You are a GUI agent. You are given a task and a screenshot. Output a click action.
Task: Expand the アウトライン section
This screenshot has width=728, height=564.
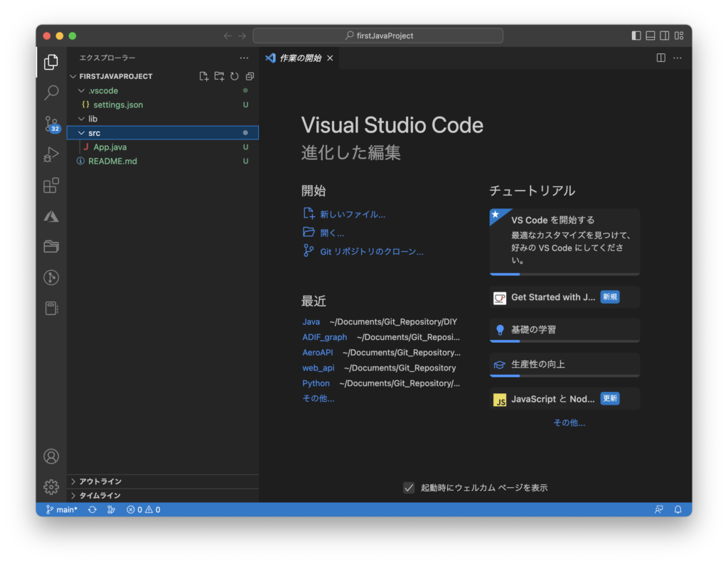click(100, 481)
